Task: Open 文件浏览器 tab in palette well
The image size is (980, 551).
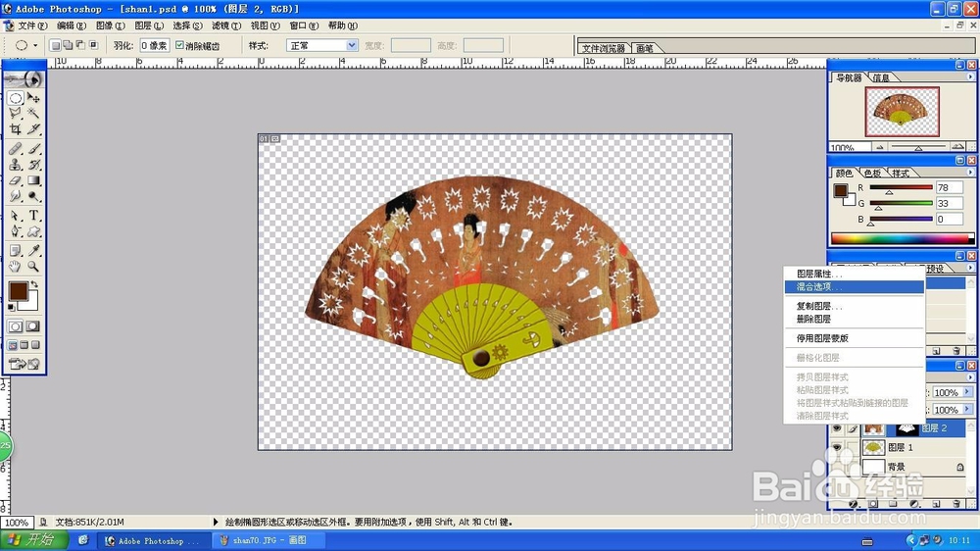Action: [603, 48]
